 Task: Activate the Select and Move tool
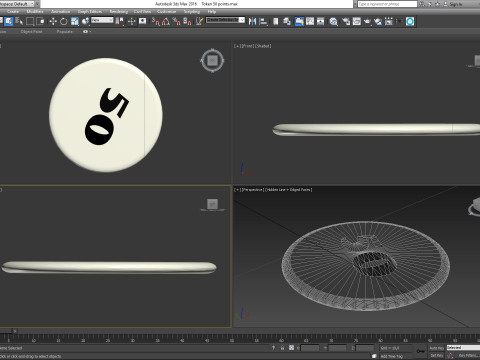(x=53, y=22)
